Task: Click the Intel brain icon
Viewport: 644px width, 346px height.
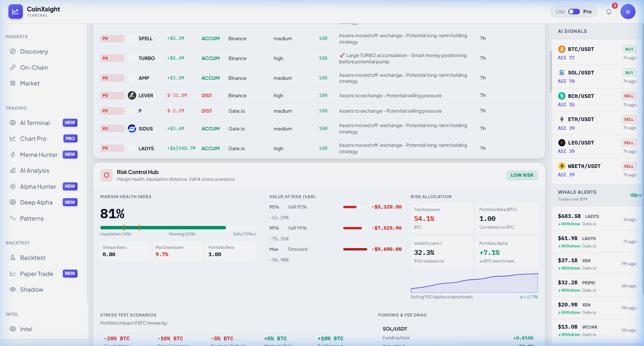Action: coord(13,329)
